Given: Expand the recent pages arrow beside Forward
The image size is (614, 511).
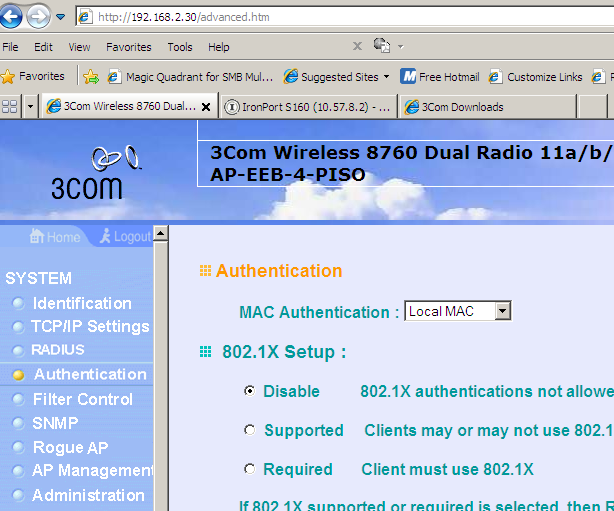Looking at the screenshot, I should click(61, 17).
